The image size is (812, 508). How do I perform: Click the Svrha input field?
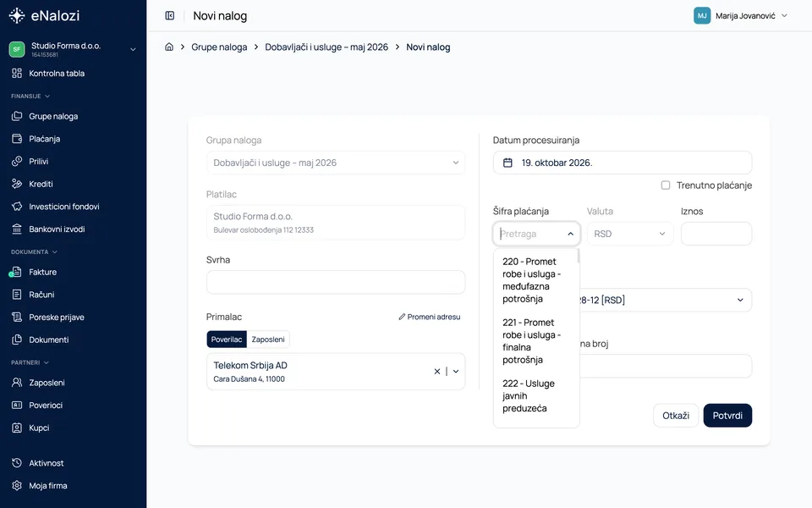coord(336,283)
